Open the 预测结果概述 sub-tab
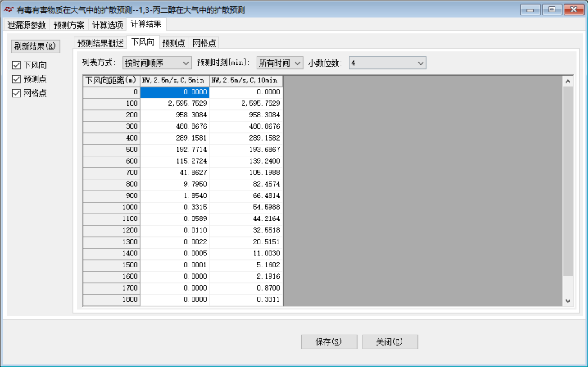 click(100, 43)
